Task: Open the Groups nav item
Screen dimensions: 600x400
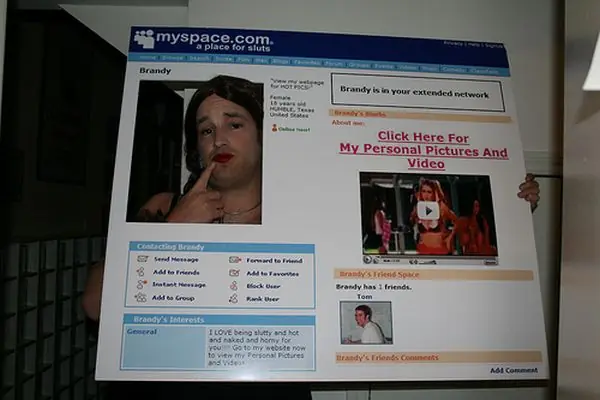Action: click(x=359, y=64)
